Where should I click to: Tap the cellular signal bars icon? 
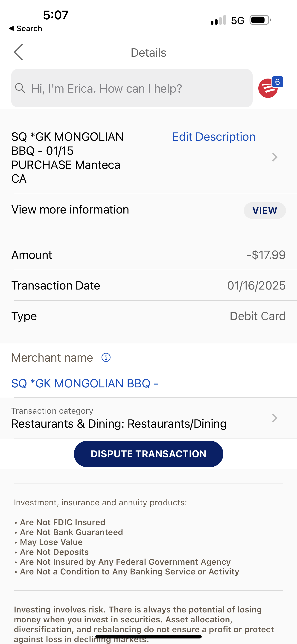[218, 20]
